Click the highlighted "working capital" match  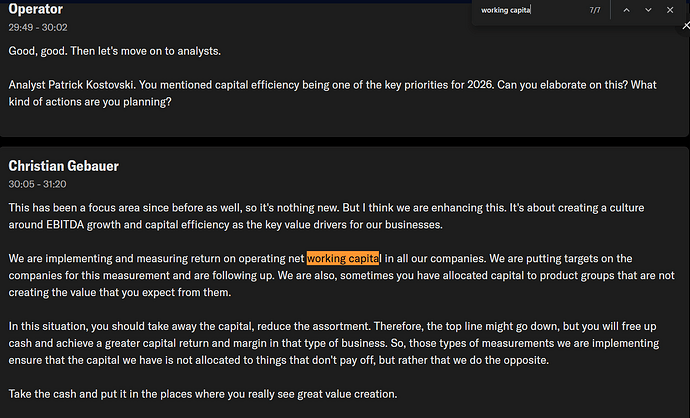pyautogui.click(x=344, y=259)
